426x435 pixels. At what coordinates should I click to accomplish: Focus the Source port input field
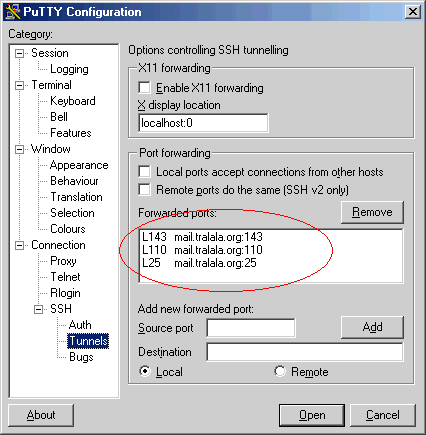pos(251,328)
